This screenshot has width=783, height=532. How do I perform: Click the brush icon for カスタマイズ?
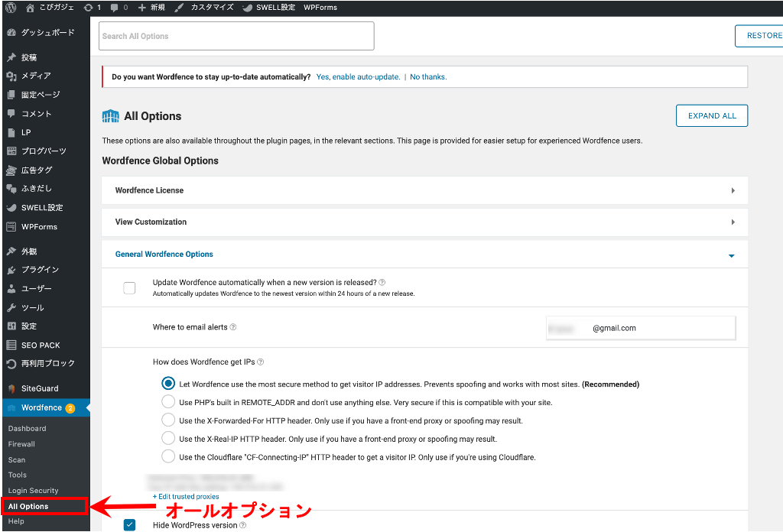179,8
